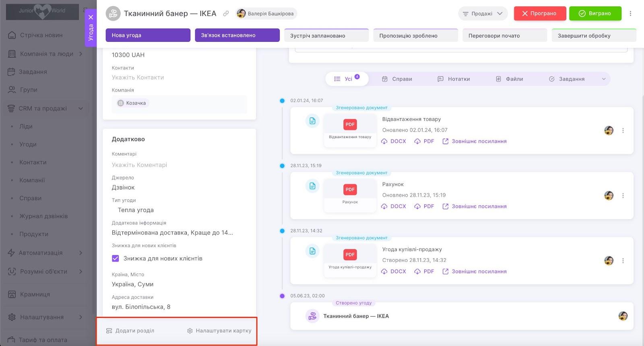Viewport: 644px width, 346px height.
Task: Open options for Угода купівлі-продажу entry
Action: tap(623, 261)
